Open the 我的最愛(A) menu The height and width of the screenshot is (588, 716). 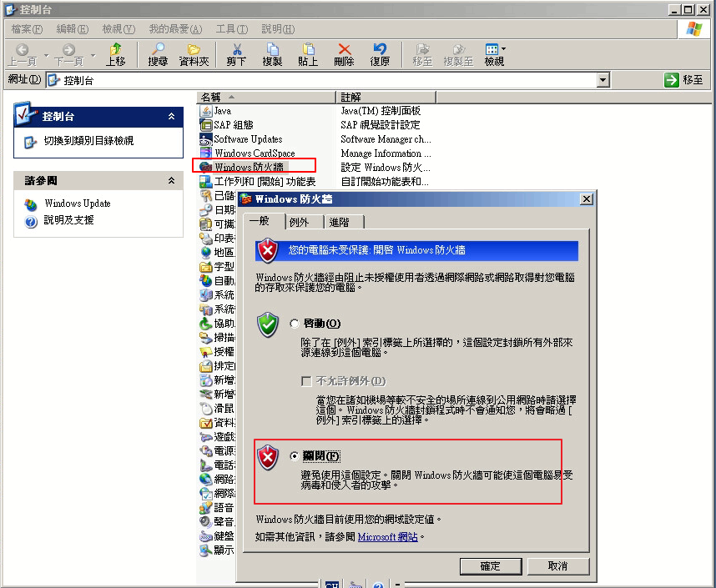(175, 29)
